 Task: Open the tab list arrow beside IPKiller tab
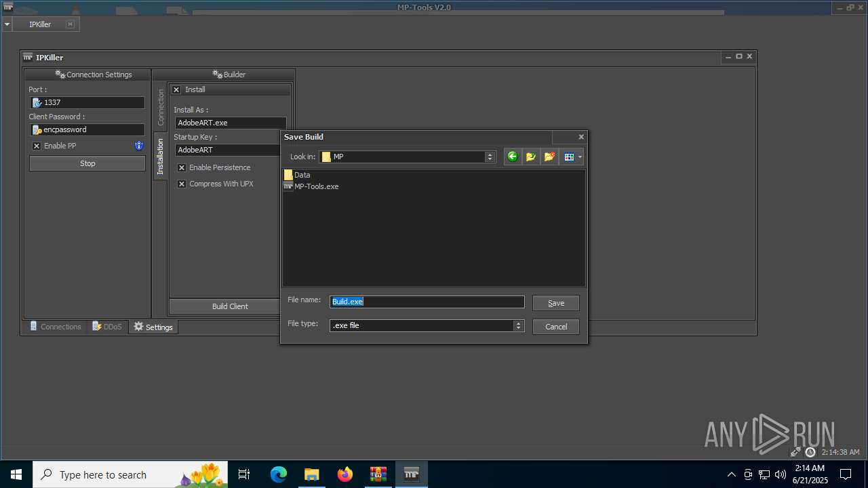tap(7, 24)
